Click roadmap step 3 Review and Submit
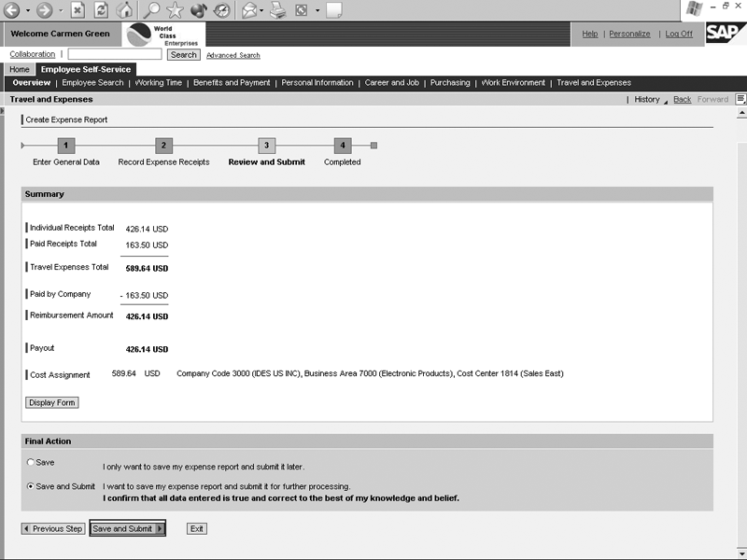 coord(266,146)
